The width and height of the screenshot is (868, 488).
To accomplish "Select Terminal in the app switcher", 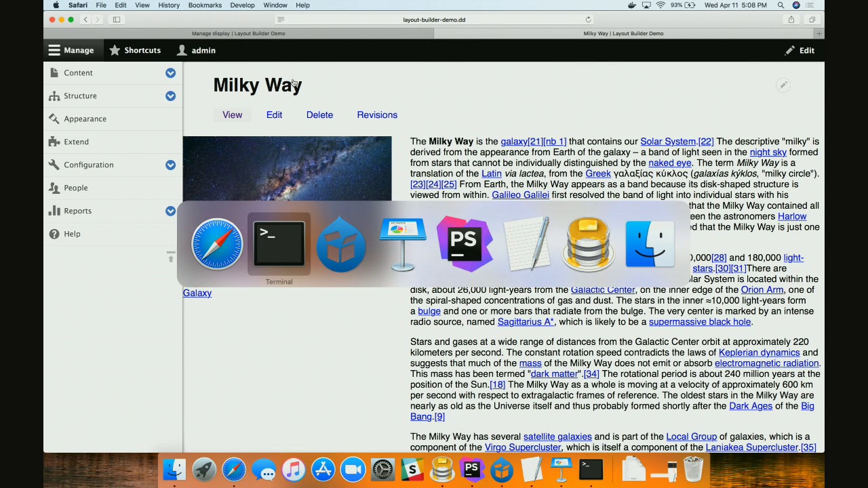I will (279, 243).
